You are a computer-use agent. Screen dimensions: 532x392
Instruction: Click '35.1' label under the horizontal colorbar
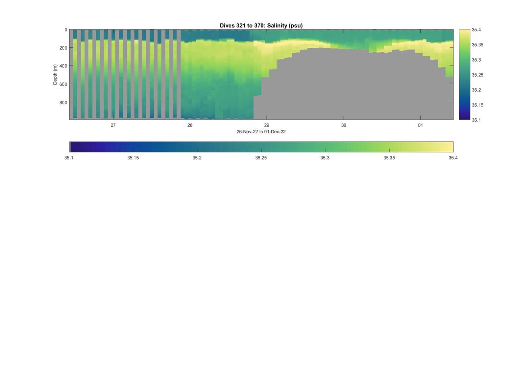69,158
